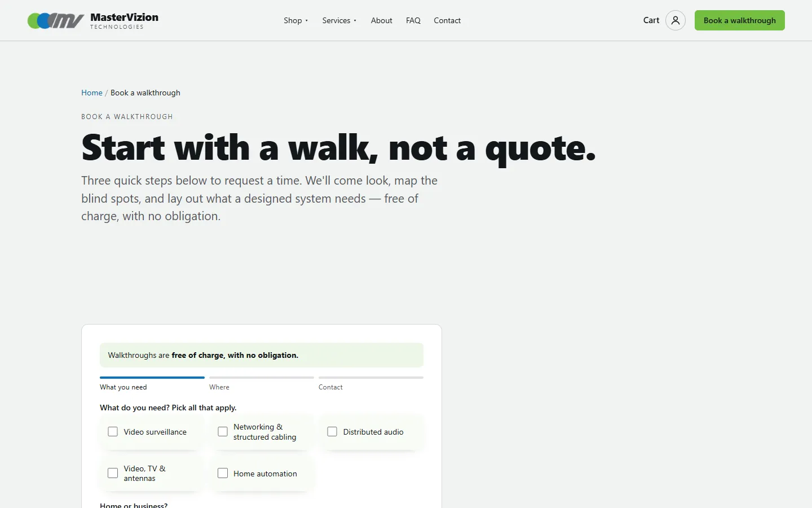The width and height of the screenshot is (812, 508).
Task: Enable the Distributed audio checkbox
Action: click(332, 432)
